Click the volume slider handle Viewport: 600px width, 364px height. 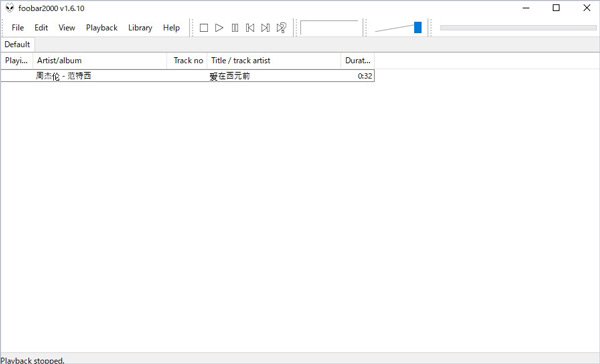(x=418, y=27)
